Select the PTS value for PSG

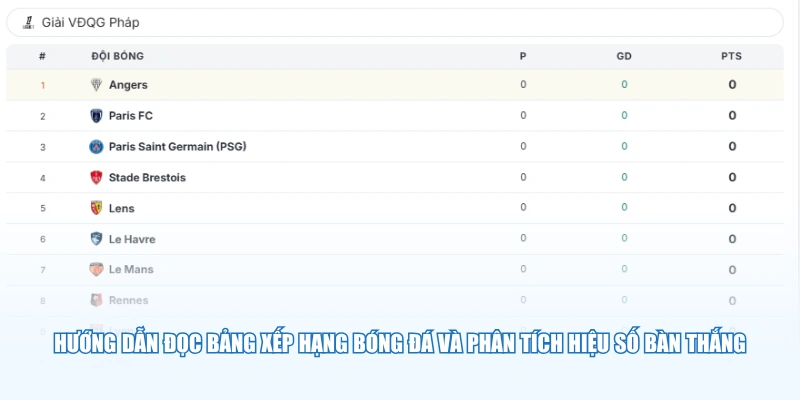click(x=732, y=147)
